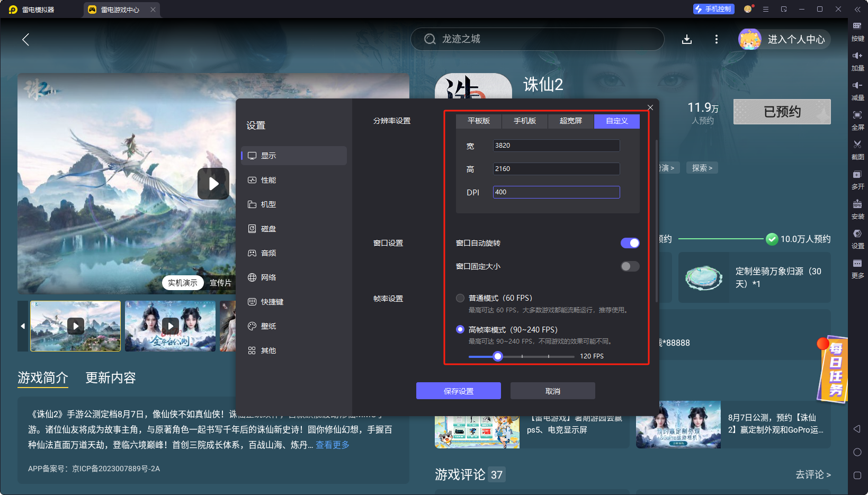Switch to 手机版 resolution tab
The image size is (868, 495).
(525, 121)
